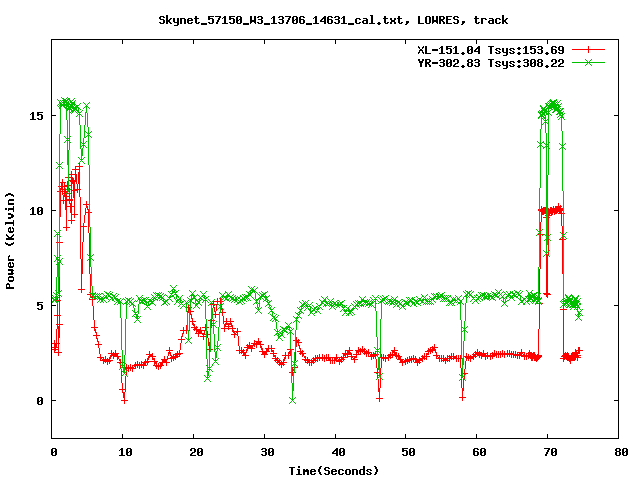
Task: Click x-axis tick label 50
Action: point(408,452)
